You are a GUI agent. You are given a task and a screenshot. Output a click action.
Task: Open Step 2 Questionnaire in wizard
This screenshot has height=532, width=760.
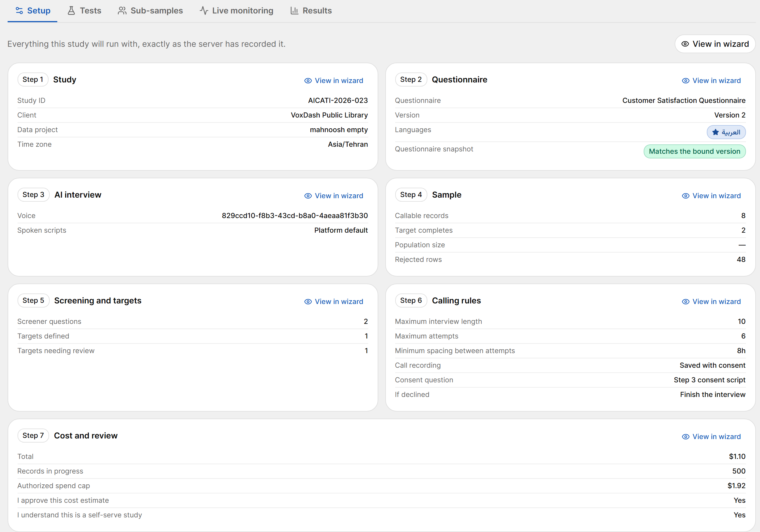tap(711, 80)
